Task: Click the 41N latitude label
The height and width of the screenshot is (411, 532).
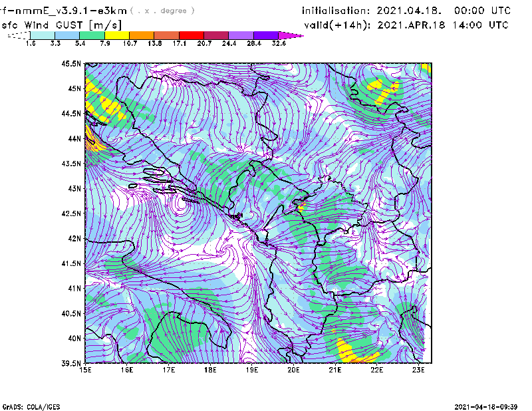Action: point(74,289)
